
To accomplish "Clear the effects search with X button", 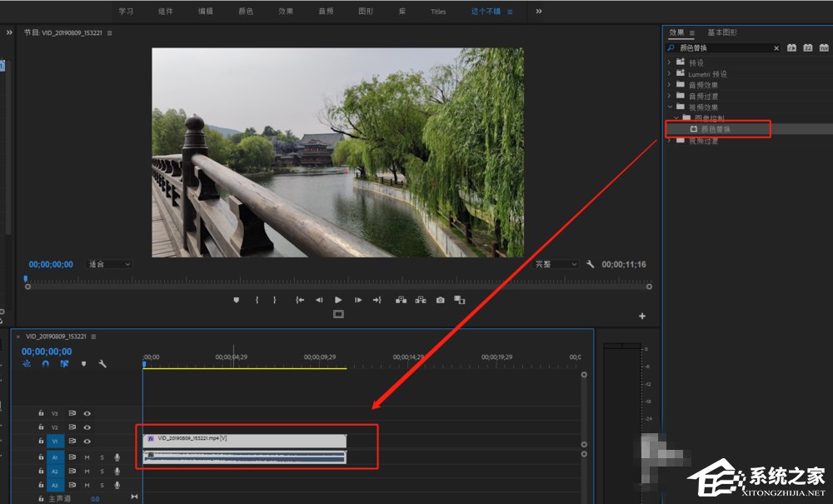I will click(x=776, y=48).
